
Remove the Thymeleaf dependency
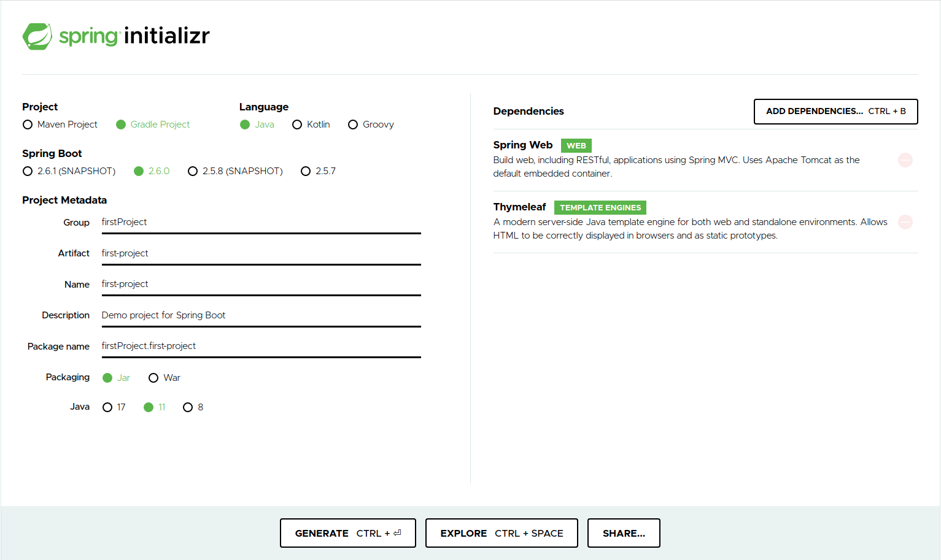tap(905, 222)
